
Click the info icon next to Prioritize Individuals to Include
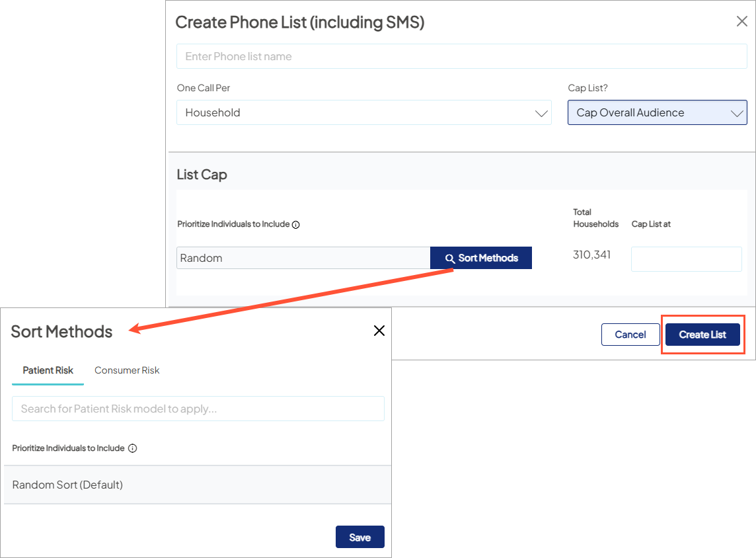tap(296, 224)
